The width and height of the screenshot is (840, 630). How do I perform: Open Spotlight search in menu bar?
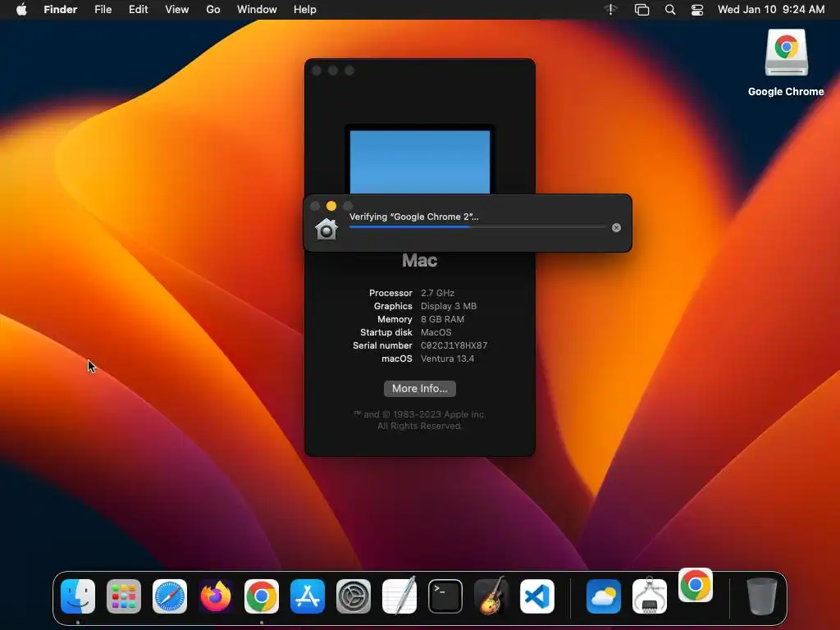(x=670, y=10)
